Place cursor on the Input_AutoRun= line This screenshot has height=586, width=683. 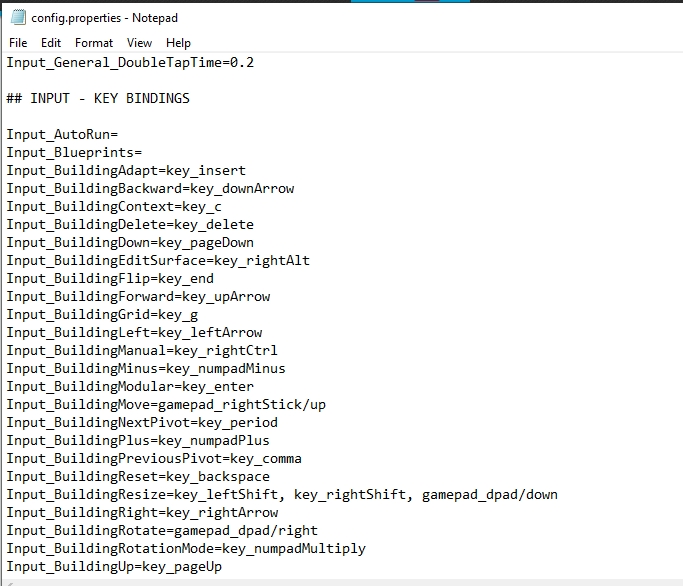coord(62,135)
